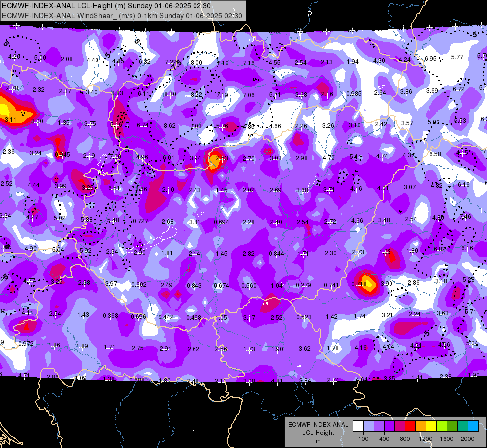Select the lime green legend swatch

coord(442,426)
